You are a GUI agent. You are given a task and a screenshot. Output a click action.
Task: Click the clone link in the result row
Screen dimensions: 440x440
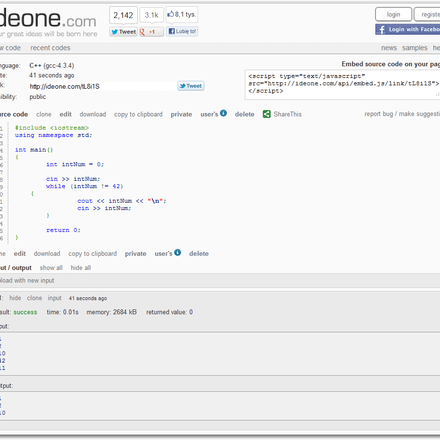pos(34,298)
